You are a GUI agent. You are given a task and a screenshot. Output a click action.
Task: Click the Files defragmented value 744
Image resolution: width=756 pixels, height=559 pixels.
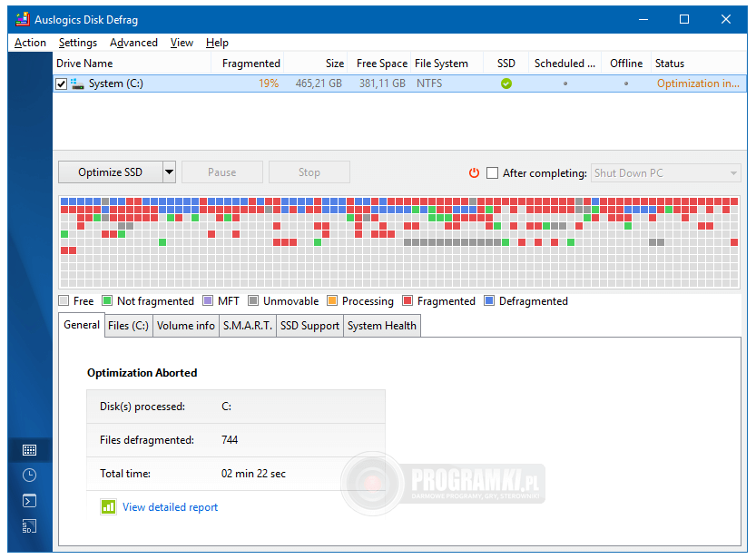(x=230, y=439)
